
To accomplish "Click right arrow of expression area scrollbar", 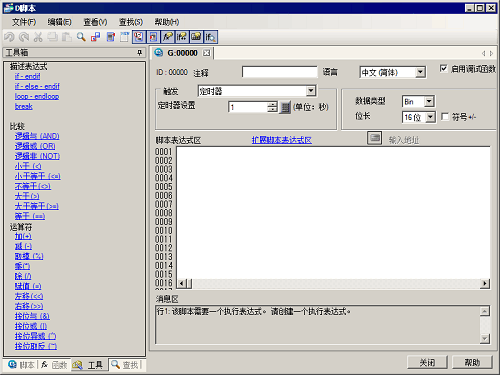I will [x=485, y=284].
